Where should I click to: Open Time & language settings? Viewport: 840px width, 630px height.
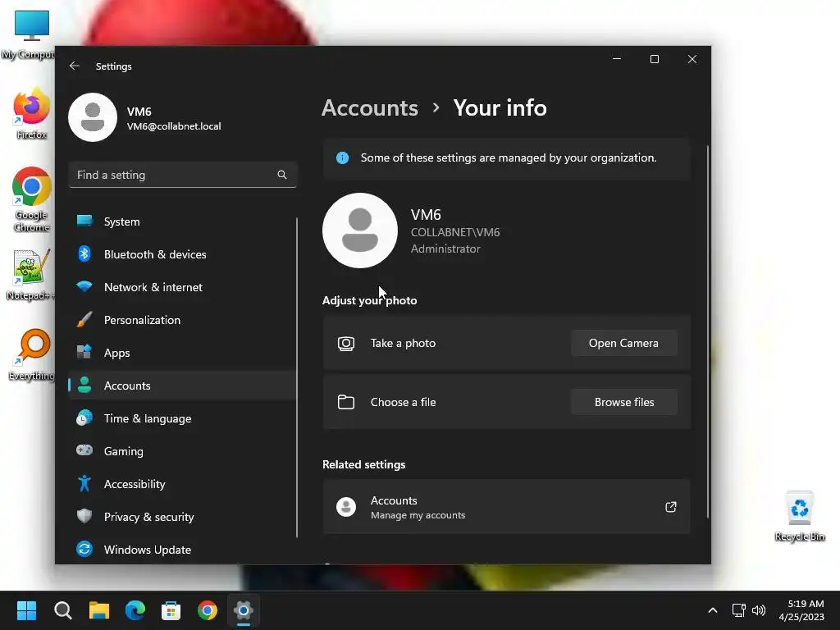point(182,418)
